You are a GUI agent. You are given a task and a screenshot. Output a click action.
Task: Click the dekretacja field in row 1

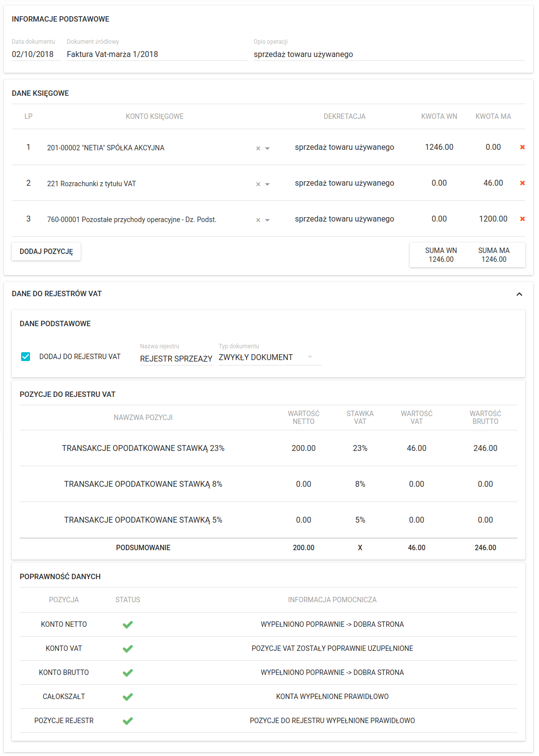[344, 147]
